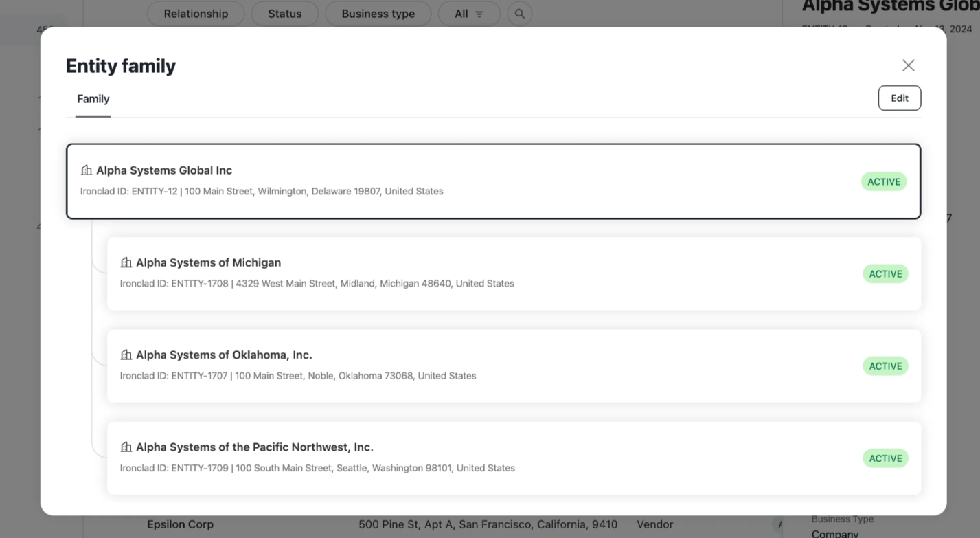The height and width of the screenshot is (538, 980).
Task: Click the search magnifier icon
Action: point(520,14)
